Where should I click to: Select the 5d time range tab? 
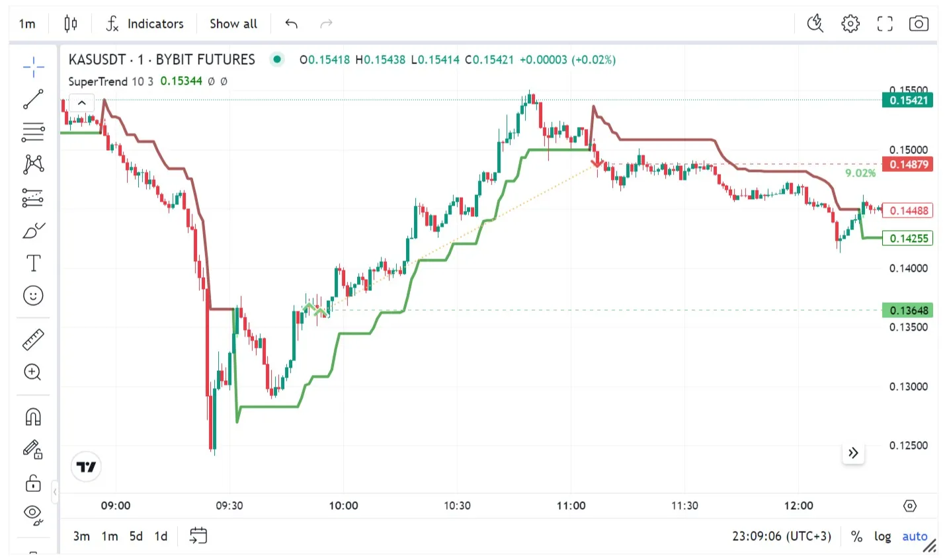(136, 536)
